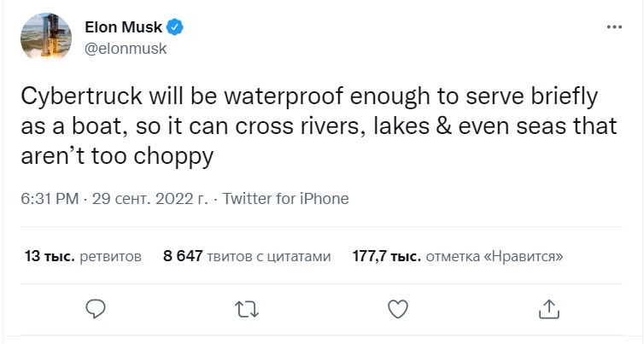
Task: Show 177,7 тыс. «Нравится» likes list
Action: click(x=457, y=256)
